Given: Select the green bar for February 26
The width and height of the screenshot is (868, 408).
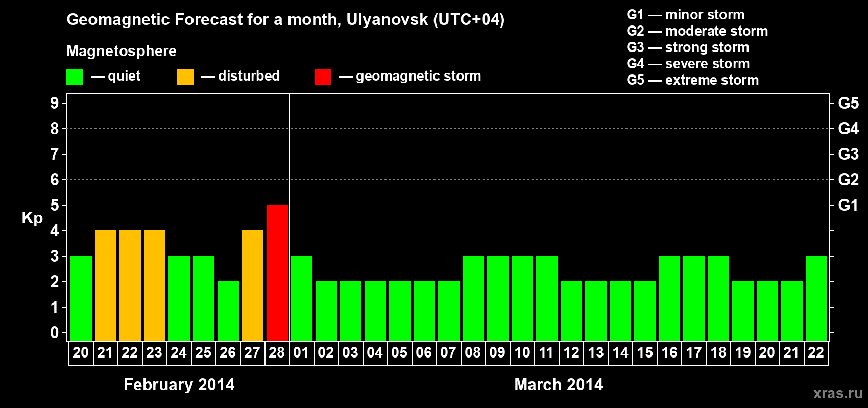Looking at the screenshot, I should point(228,311).
